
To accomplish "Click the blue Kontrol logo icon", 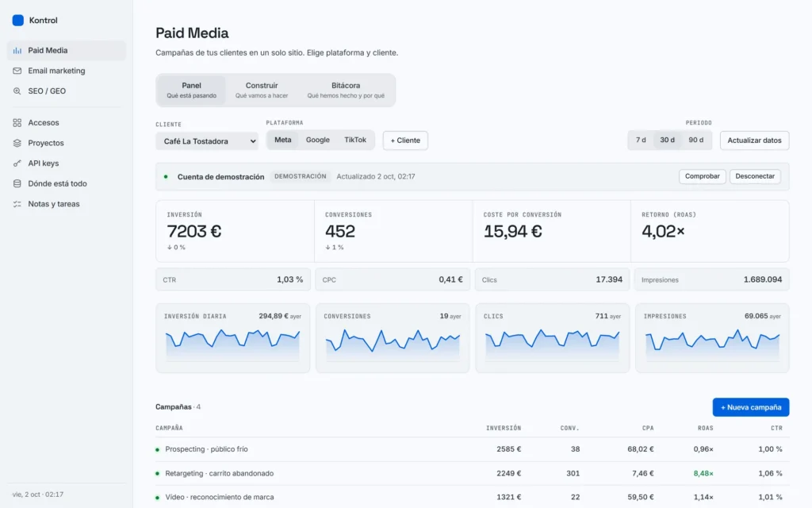I will (17, 20).
